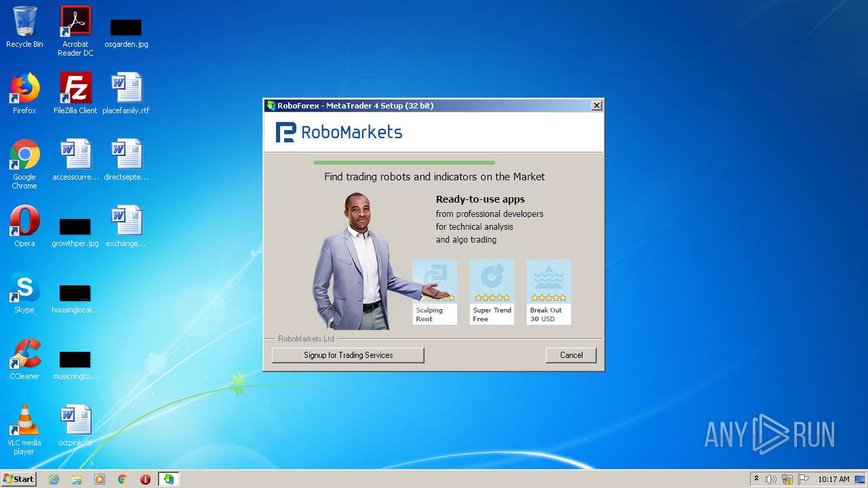Select octpink.rtf document icon

pos(75,426)
